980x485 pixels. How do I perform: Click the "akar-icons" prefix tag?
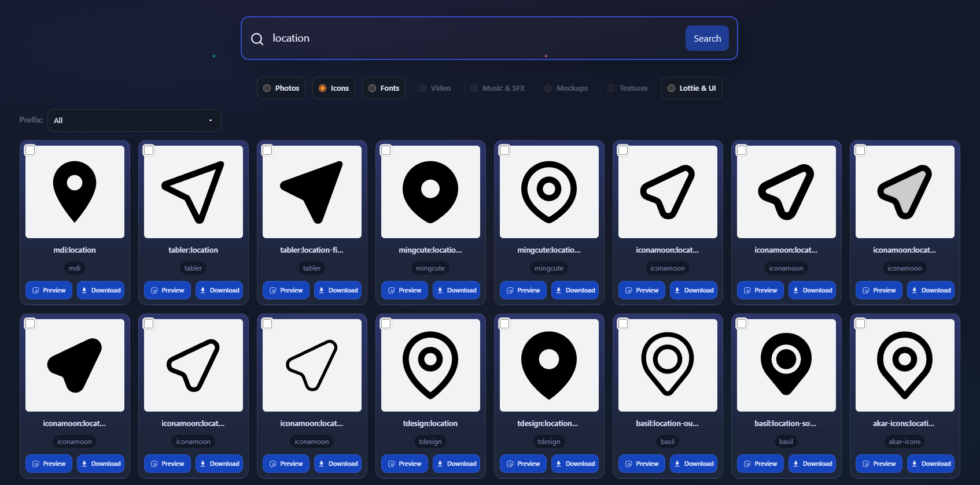click(x=905, y=442)
